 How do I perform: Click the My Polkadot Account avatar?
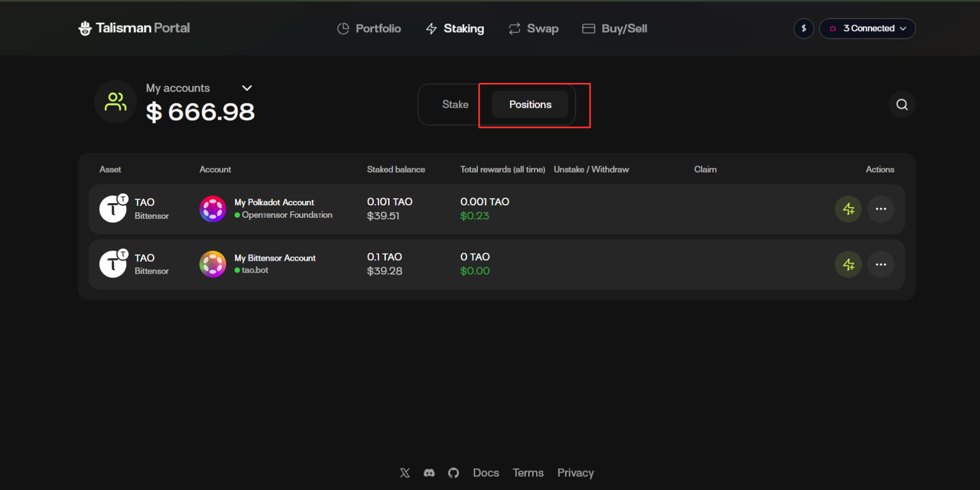pyautogui.click(x=213, y=209)
